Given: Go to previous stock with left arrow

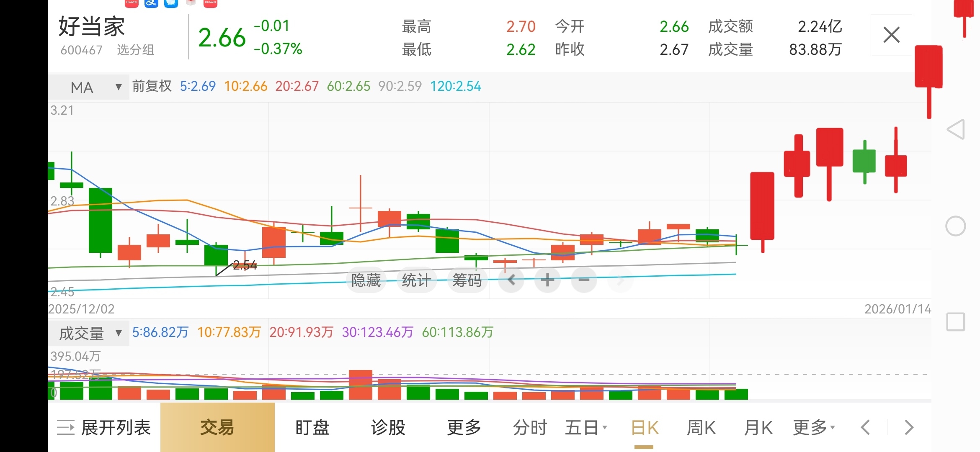Looking at the screenshot, I should point(865,428).
